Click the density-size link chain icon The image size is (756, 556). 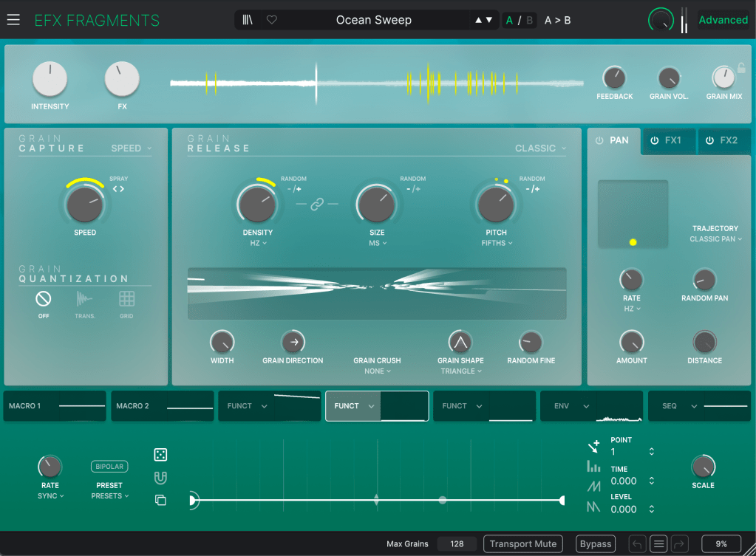(x=317, y=205)
